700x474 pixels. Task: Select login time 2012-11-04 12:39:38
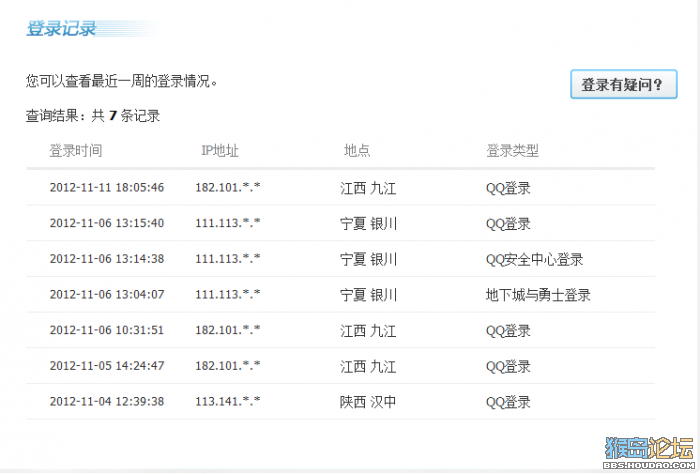coord(107,402)
